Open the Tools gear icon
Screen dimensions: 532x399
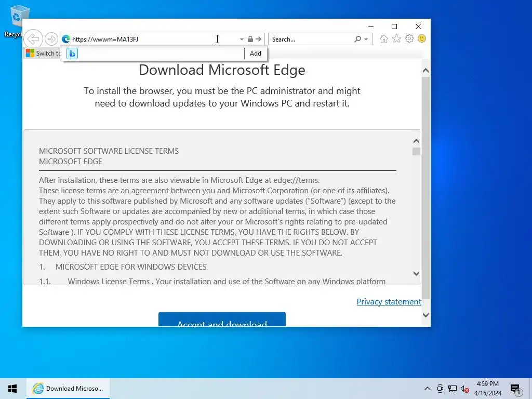coord(409,38)
